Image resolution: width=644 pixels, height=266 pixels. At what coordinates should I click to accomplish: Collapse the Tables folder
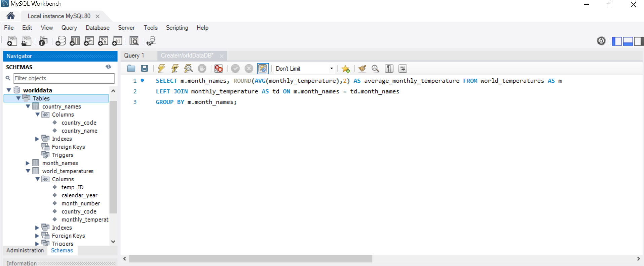(18, 98)
